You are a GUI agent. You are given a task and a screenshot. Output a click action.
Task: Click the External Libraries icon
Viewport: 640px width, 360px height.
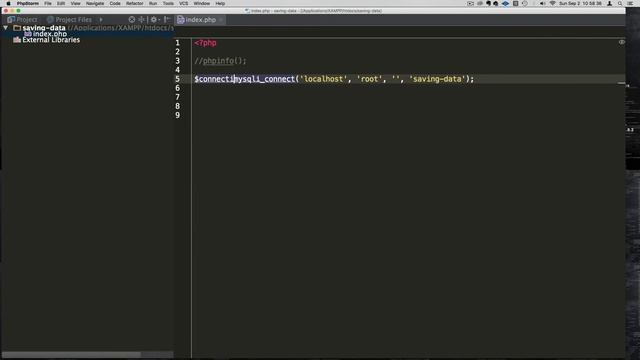click(x=17, y=40)
